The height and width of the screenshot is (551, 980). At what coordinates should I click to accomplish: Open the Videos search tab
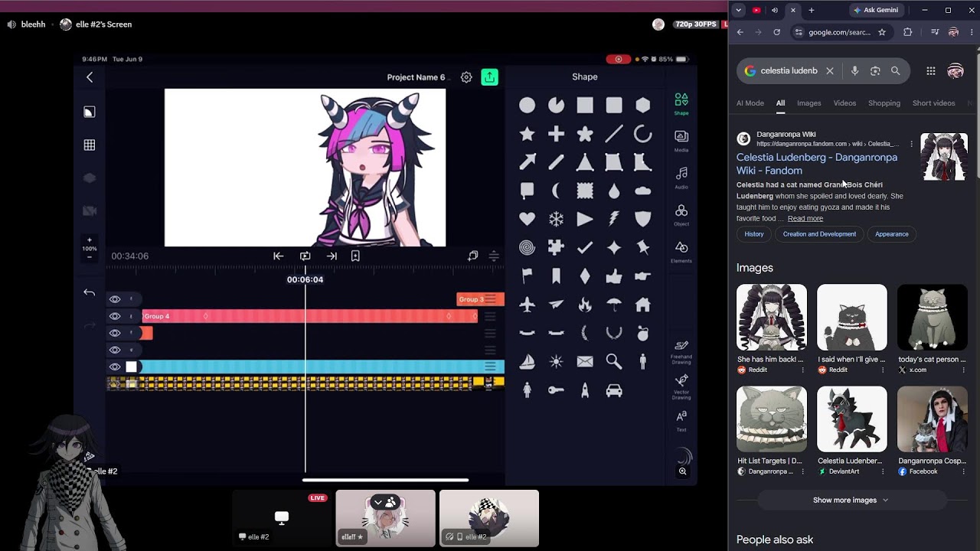tap(844, 103)
